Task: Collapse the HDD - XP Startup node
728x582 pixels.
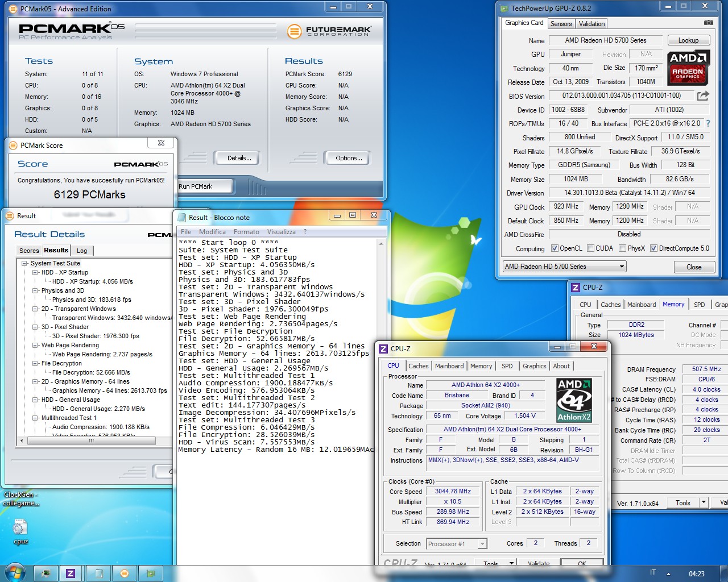Action: (35, 273)
